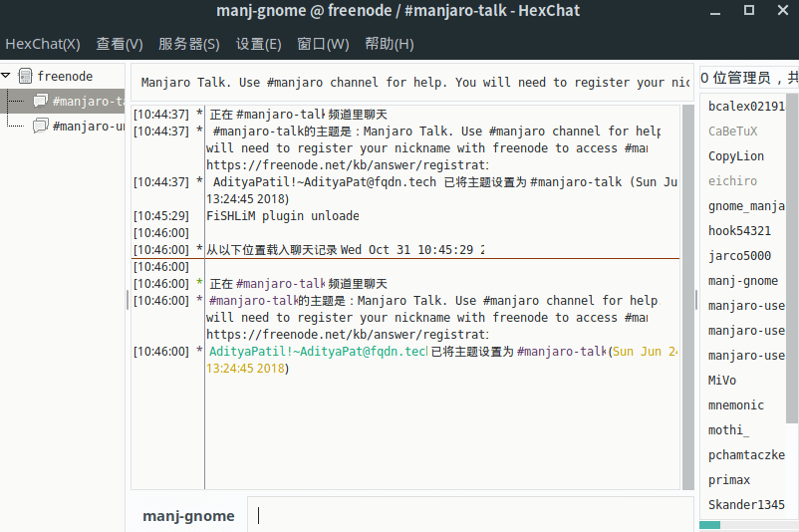This screenshot has width=799, height=532.
Task: Select user CaBeTuX in the list
Action: click(x=733, y=131)
